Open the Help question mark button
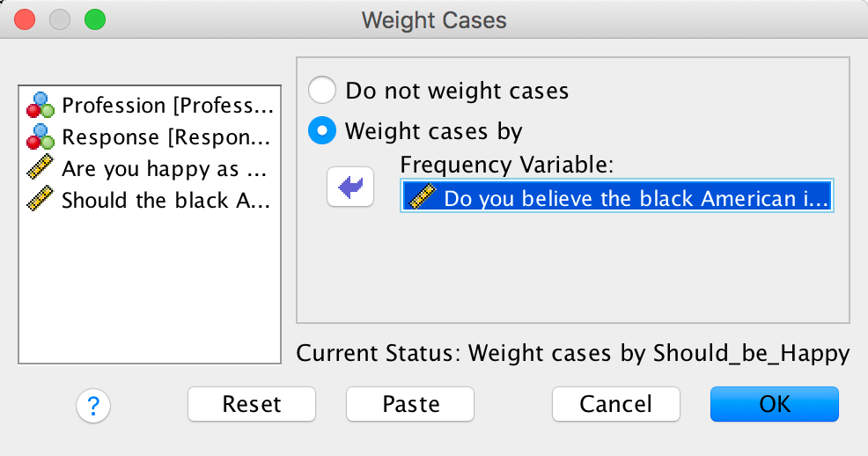Image resolution: width=868 pixels, height=456 pixels. pos(93,404)
